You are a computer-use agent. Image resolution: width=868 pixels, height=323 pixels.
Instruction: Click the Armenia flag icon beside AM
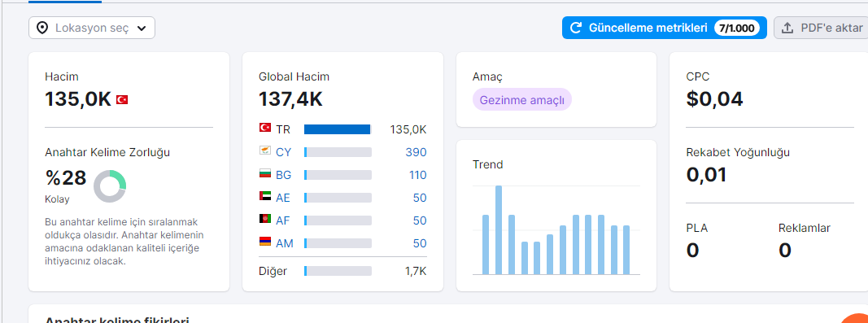tap(264, 242)
